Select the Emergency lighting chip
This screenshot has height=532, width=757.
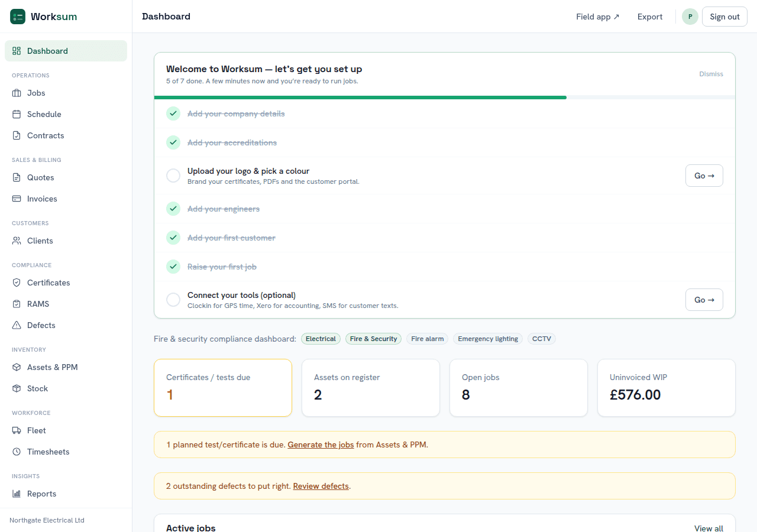(488, 339)
